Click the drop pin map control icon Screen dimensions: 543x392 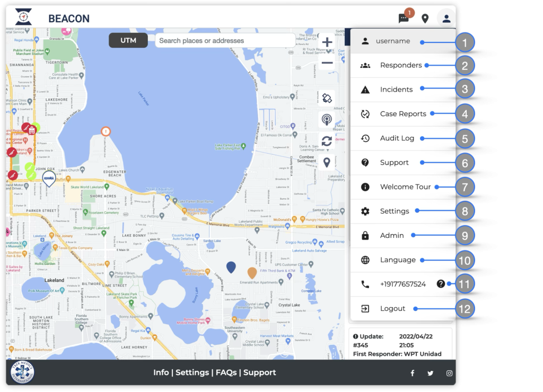[x=327, y=162]
